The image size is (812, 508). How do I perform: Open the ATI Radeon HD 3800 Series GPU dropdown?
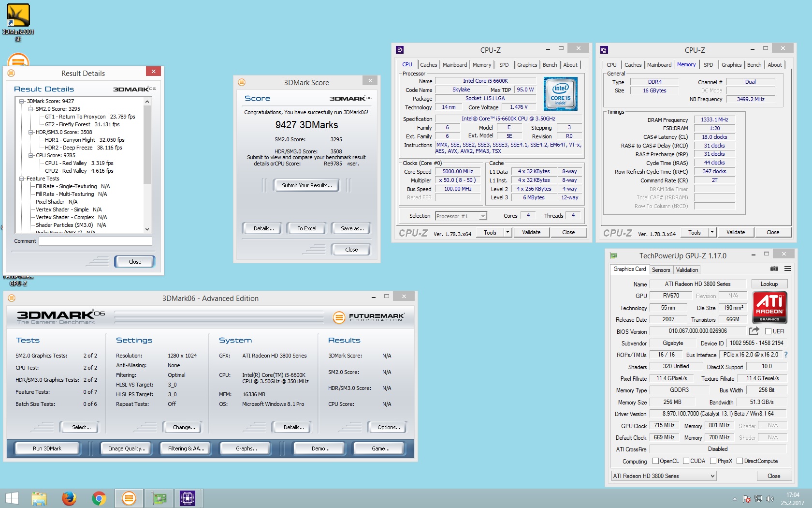(x=664, y=476)
